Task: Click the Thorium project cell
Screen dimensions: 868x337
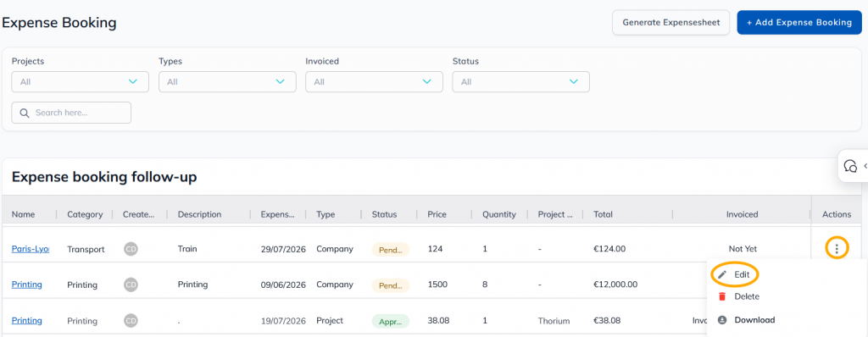Action: (x=553, y=320)
